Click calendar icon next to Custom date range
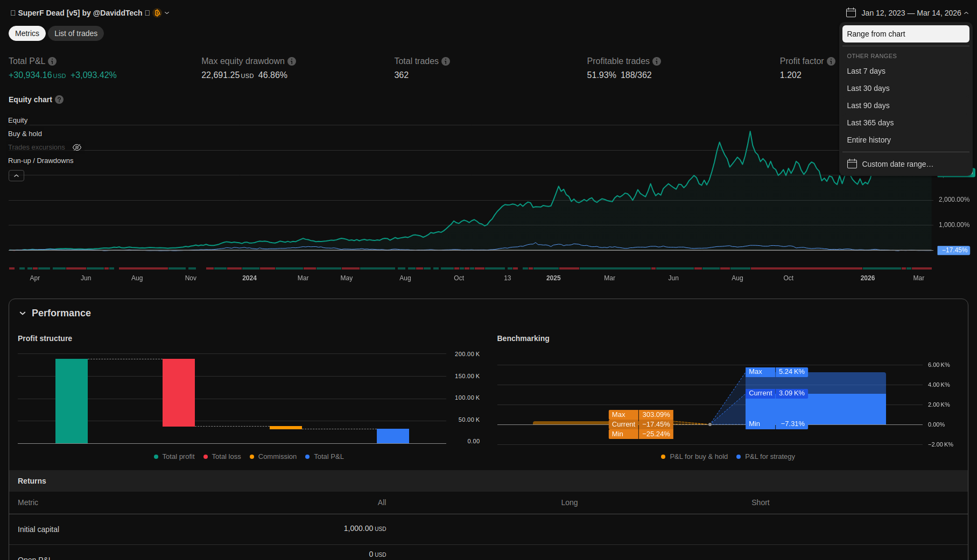This screenshot has width=977, height=560. [x=852, y=164]
